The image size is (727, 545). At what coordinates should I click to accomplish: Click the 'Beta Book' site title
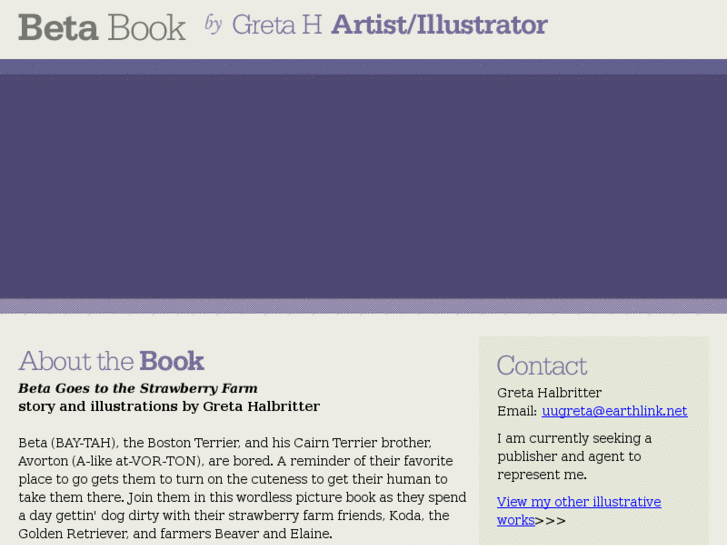(x=102, y=27)
